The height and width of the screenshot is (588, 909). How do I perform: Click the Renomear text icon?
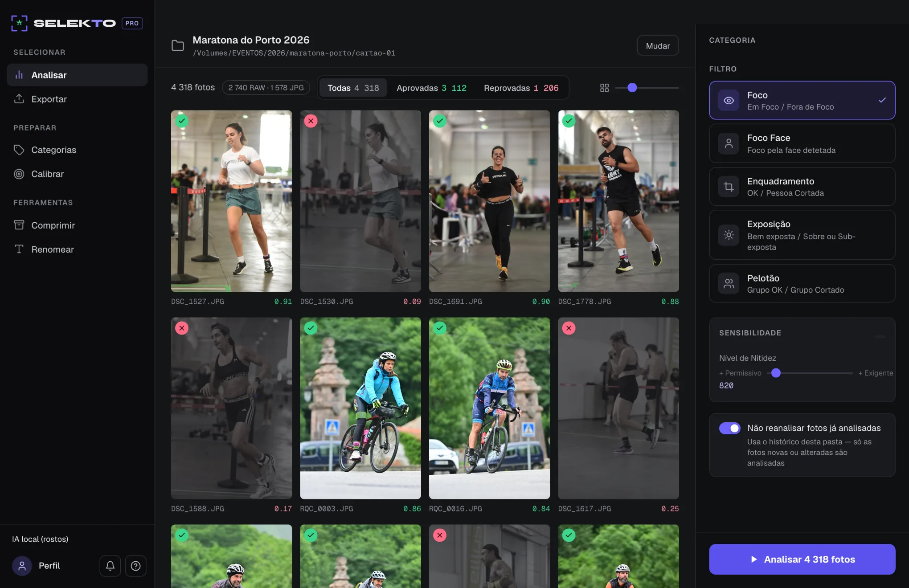(19, 249)
